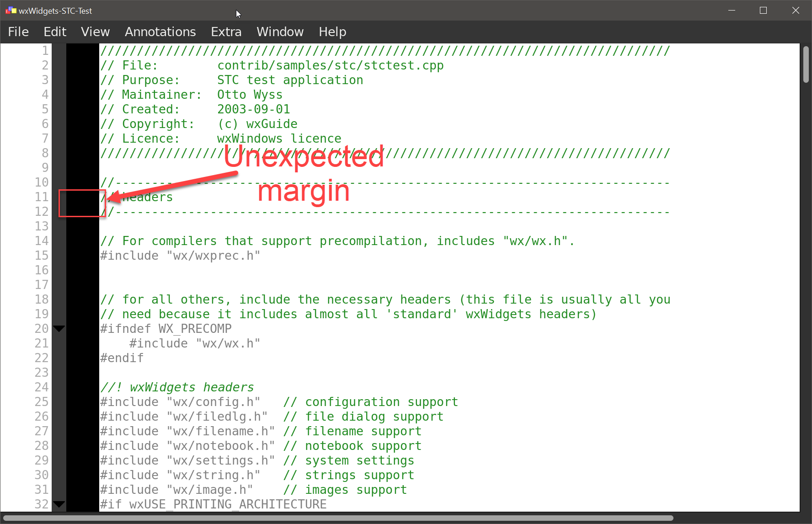Screen dimensions: 812x524
Task: Click line number 1 in the margin
Action: (45, 50)
